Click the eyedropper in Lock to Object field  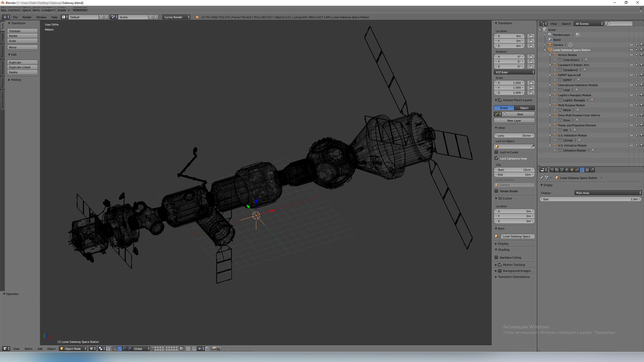532,146
